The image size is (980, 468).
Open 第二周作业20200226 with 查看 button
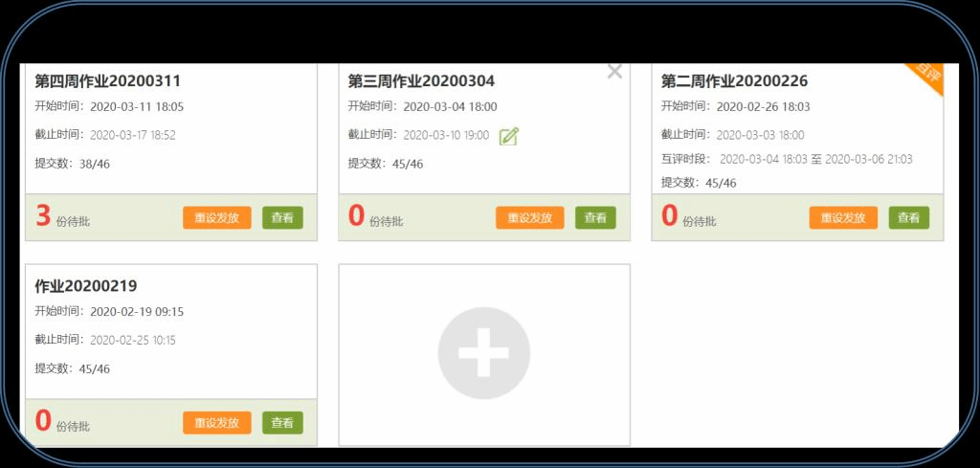tap(908, 218)
